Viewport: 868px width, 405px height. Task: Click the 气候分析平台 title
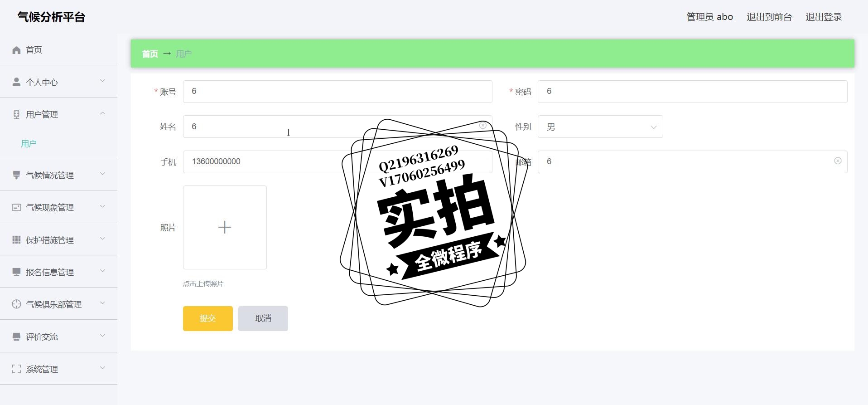pyautogui.click(x=51, y=17)
